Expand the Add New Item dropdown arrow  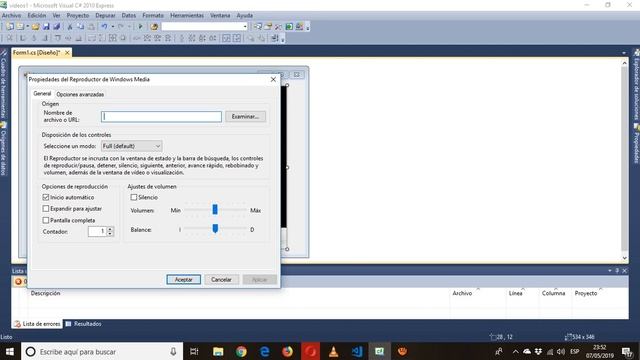tap(27, 27)
